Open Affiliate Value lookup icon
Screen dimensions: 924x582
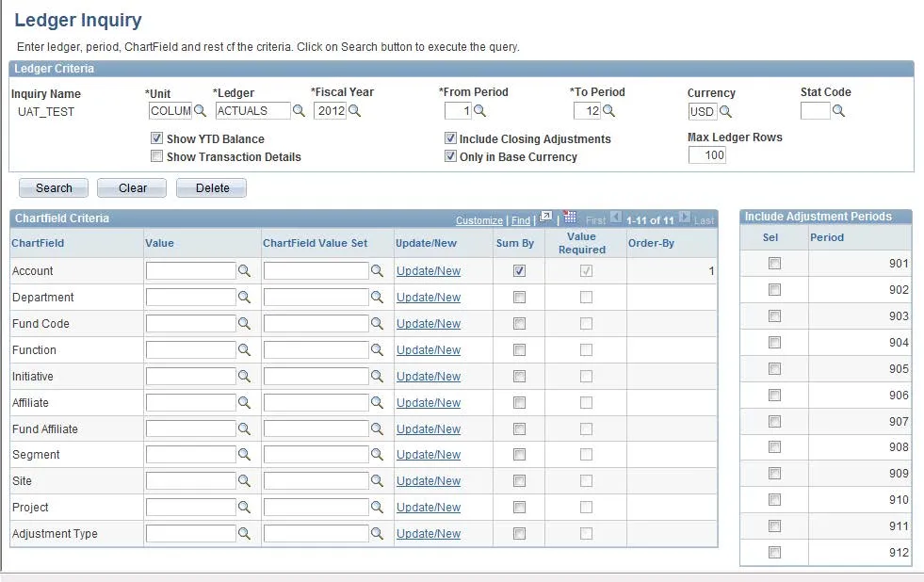tap(244, 403)
